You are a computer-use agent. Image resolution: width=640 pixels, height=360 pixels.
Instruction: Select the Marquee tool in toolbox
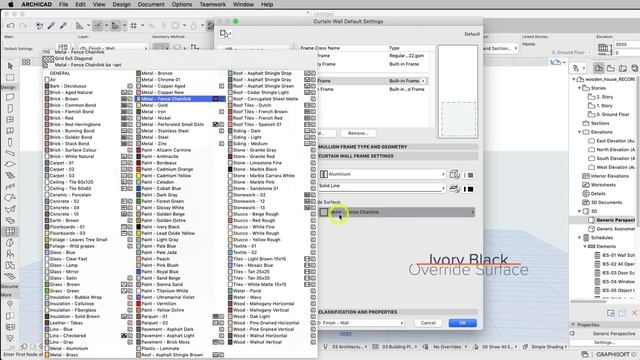(10, 77)
